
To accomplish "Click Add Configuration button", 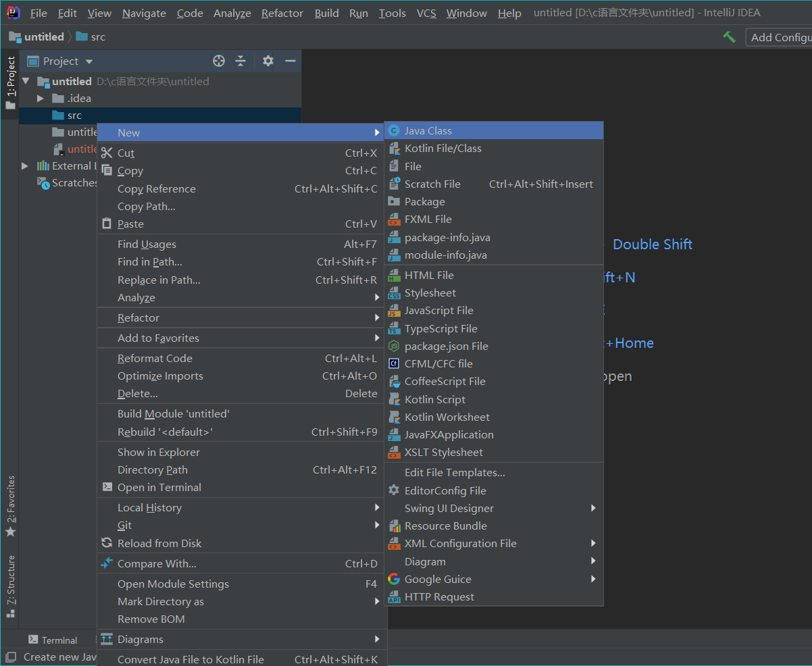I will [779, 37].
